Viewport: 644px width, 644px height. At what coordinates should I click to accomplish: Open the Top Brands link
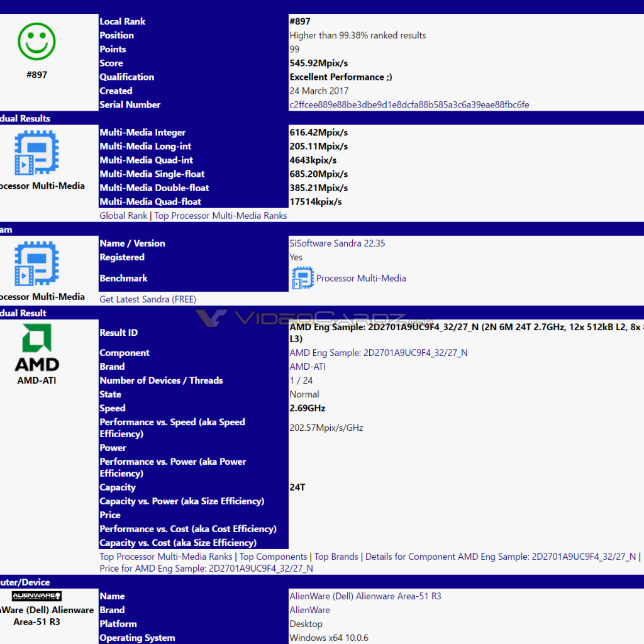(336, 557)
